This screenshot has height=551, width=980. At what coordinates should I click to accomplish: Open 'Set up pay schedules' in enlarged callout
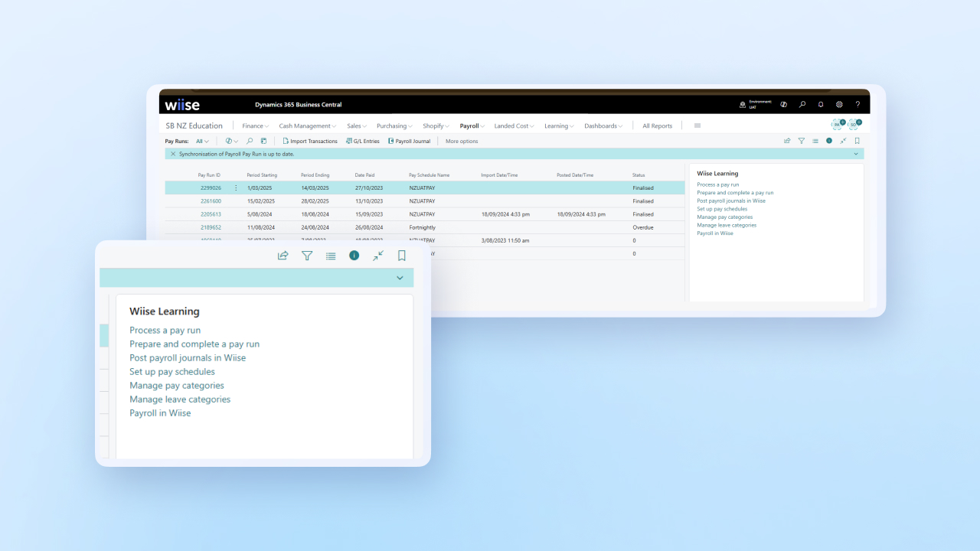(172, 371)
